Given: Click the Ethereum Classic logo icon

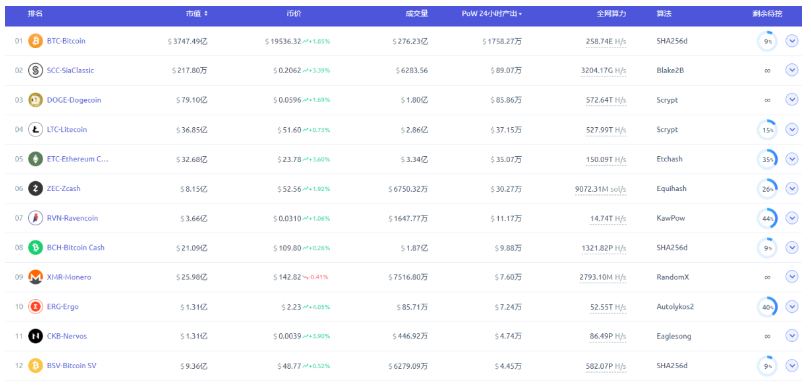Looking at the screenshot, I should click(x=35, y=159).
